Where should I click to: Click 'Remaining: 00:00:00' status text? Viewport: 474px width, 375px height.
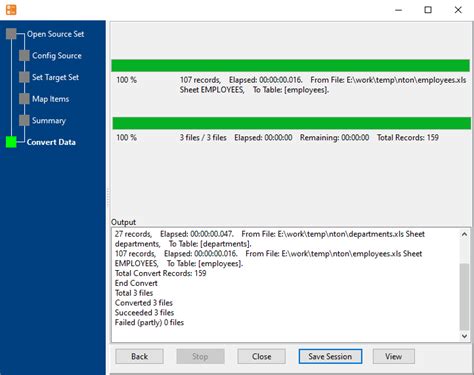tap(334, 138)
